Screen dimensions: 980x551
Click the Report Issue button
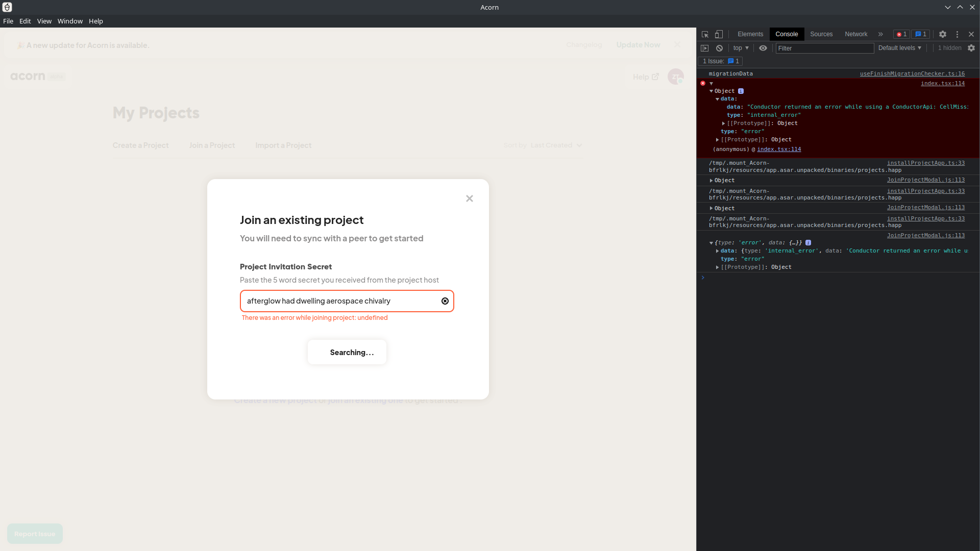[x=34, y=533]
